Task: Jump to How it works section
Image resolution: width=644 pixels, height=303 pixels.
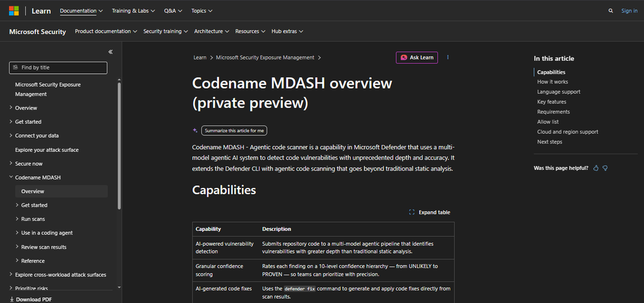Action: click(553, 82)
